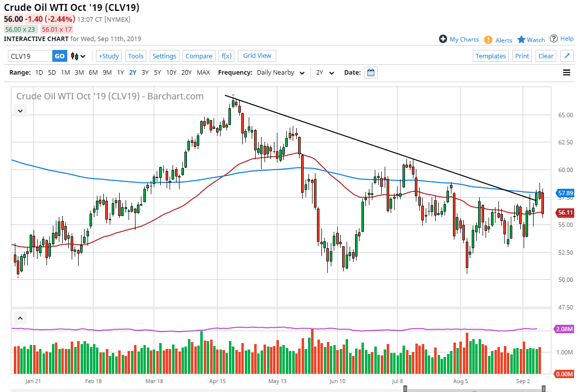Click the Alerts notification icon

coord(489,39)
